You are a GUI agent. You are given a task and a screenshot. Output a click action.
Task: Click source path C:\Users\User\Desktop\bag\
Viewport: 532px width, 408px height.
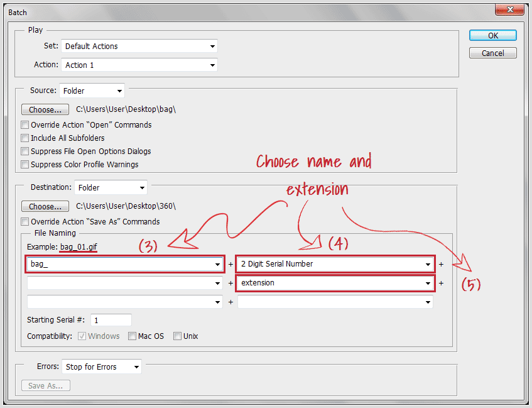click(126, 109)
